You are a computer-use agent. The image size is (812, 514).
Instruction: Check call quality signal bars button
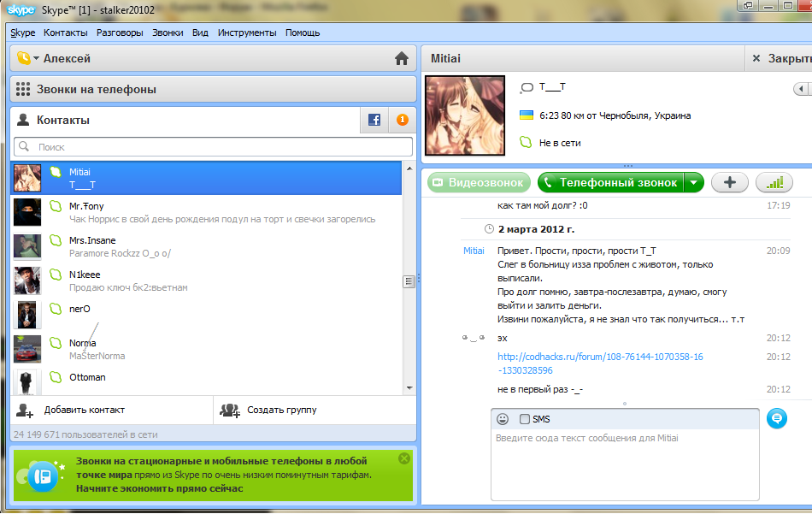pyautogui.click(x=774, y=182)
